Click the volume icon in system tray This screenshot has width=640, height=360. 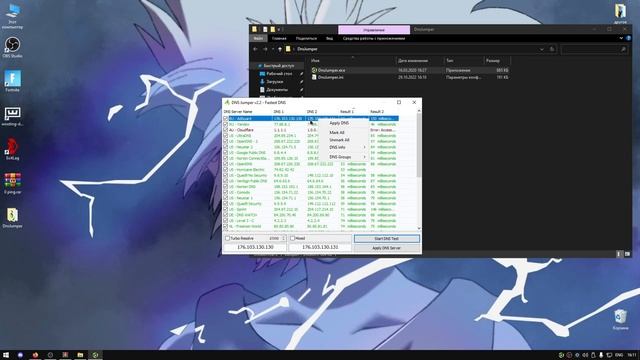click(x=586, y=355)
